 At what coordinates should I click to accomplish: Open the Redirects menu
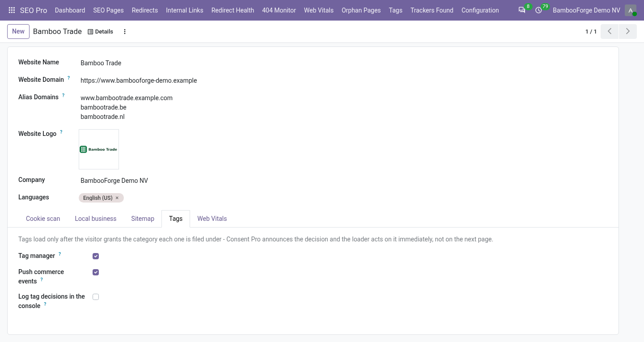[145, 10]
